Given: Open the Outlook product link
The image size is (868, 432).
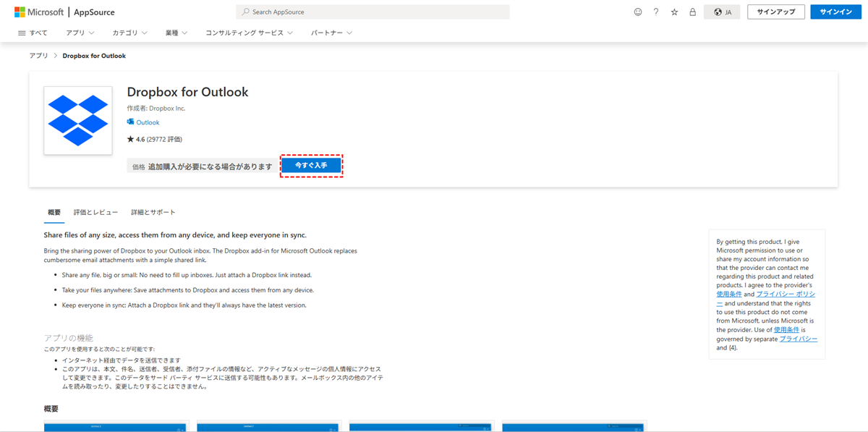Looking at the screenshot, I should click(x=148, y=122).
